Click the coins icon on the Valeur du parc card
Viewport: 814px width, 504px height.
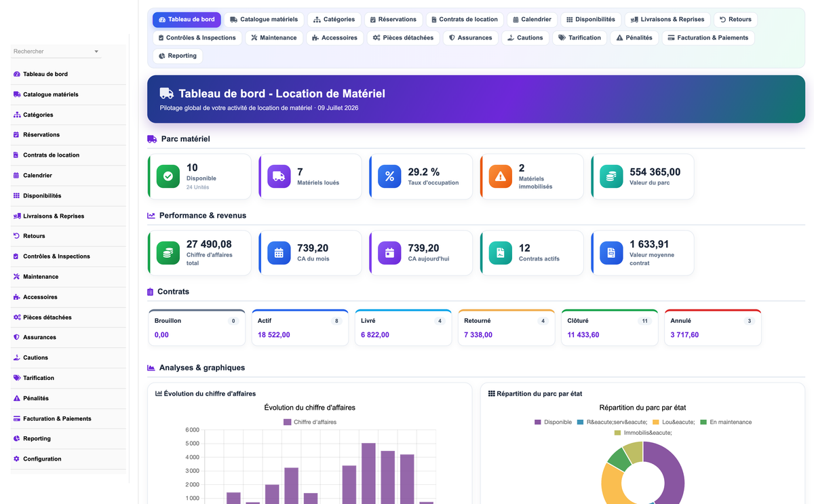(x=611, y=176)
